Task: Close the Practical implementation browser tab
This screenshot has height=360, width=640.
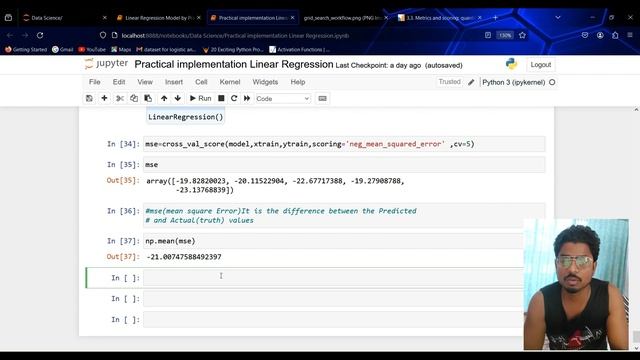Action: point(292,18)
